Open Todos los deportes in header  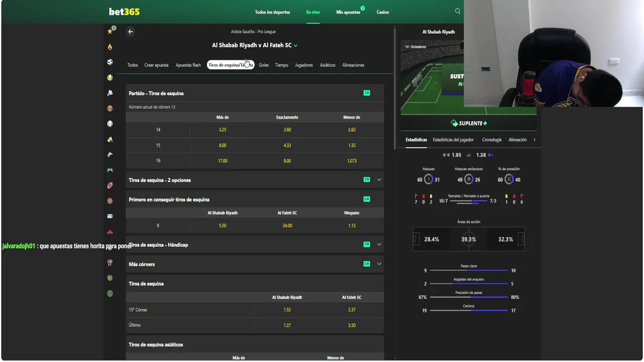pos(272,12)
